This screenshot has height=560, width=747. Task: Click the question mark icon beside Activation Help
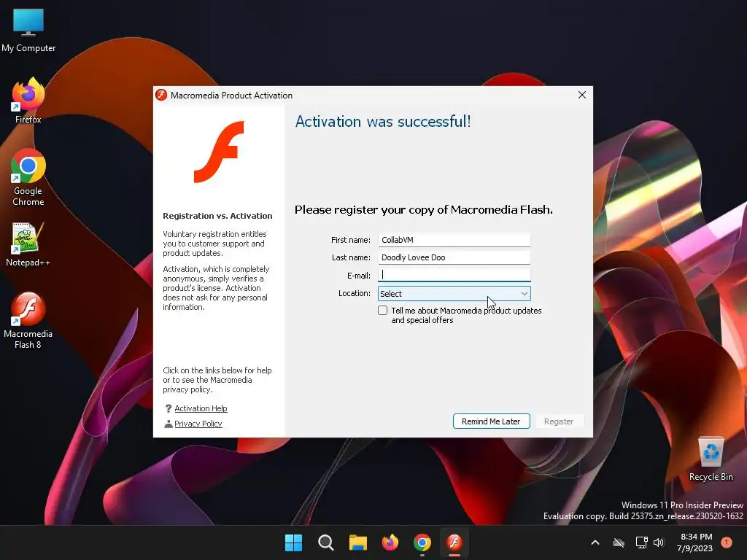coord(169,408)
